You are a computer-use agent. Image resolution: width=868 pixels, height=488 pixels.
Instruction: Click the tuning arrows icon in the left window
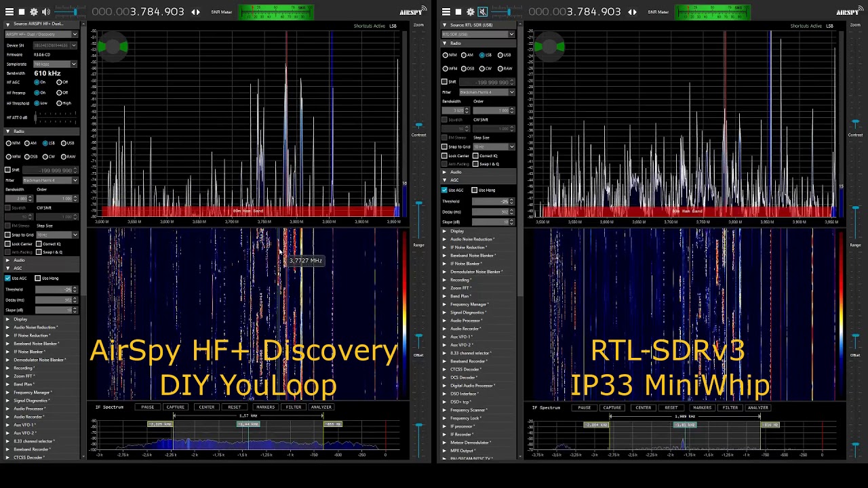tap(195, 12)
